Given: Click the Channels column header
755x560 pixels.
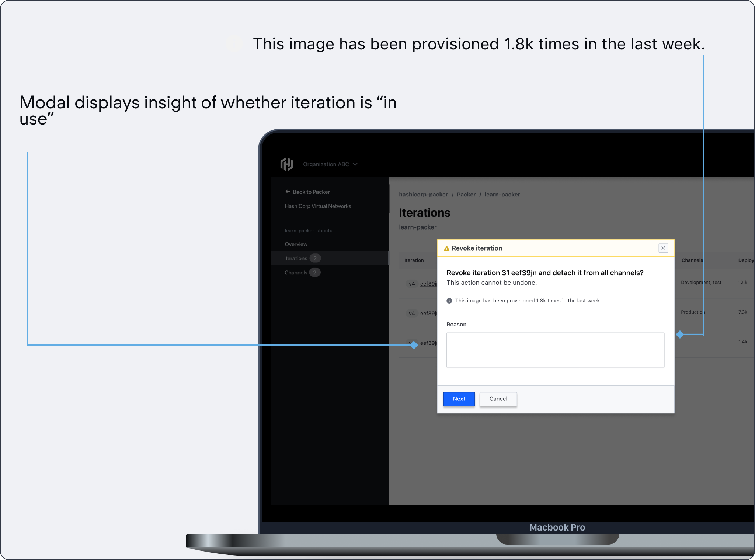Looking at the screenshot, I should coord(692,260).
